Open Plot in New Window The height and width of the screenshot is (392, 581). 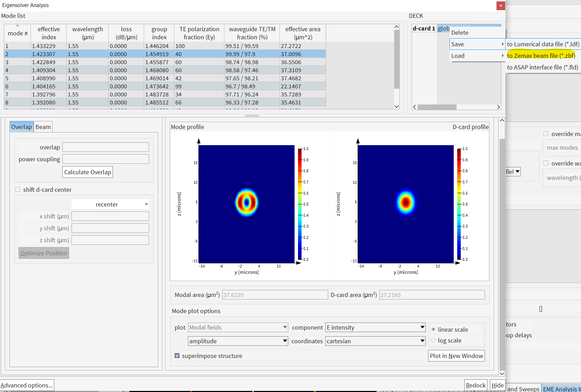456,356
